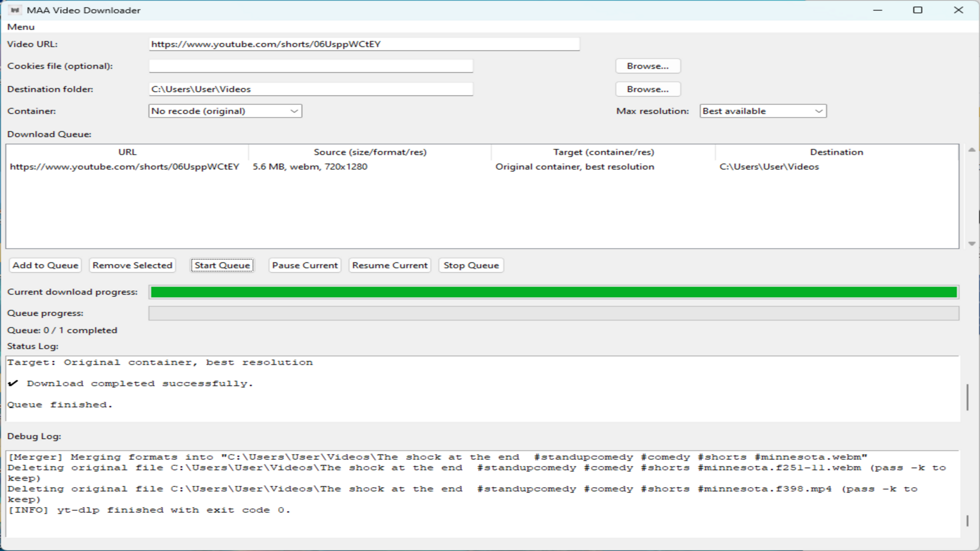Browse for a destination folder
Viewport: 980px width, 551px height.
coord(647,89)
